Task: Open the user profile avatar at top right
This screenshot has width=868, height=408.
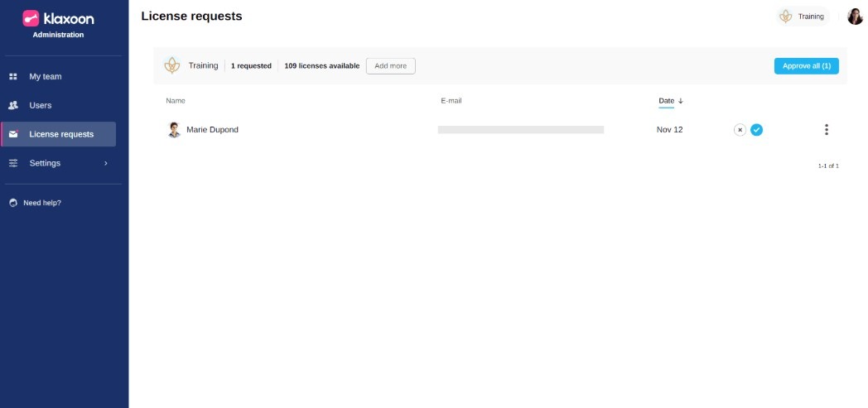Action: click(855, 17)
